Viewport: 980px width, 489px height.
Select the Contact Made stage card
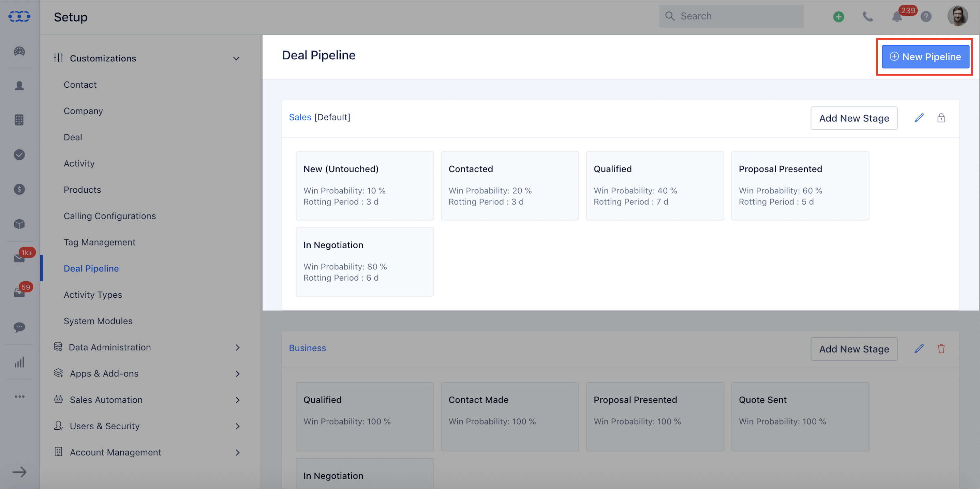pyautogui.click(x=510, y=417)
